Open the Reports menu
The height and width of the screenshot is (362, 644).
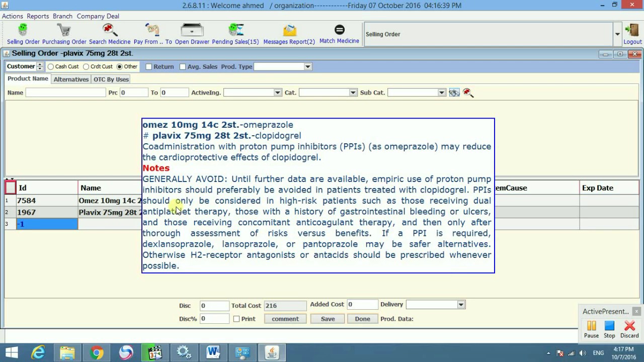coord(38,16)
